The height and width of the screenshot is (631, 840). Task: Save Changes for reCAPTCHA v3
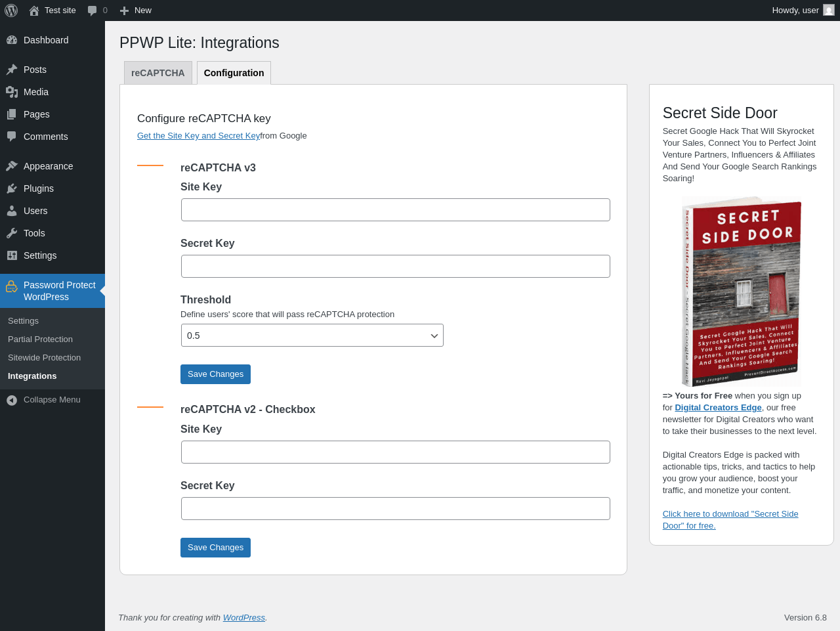coord(215,374)
